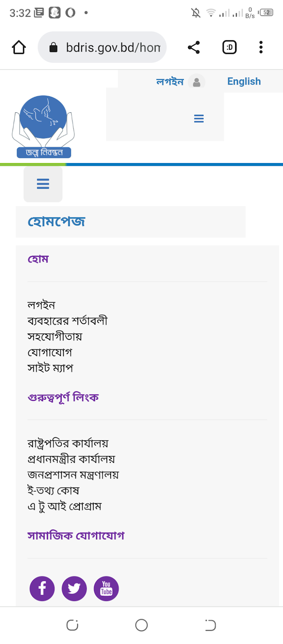Expand the gray box hamburger menu
283x644 pixels.
click(43, 184)
